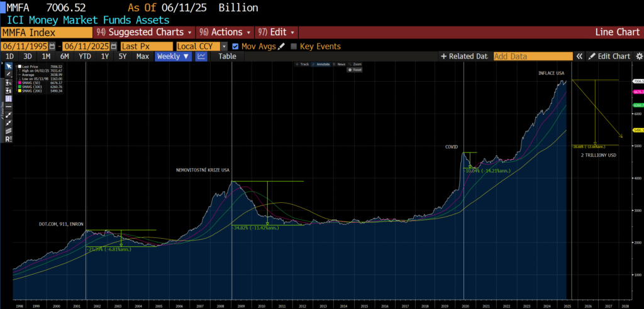This screenshot has height=309, width=644.
Task: Click the line chart type icon
Action: click(x=201, y=57)
